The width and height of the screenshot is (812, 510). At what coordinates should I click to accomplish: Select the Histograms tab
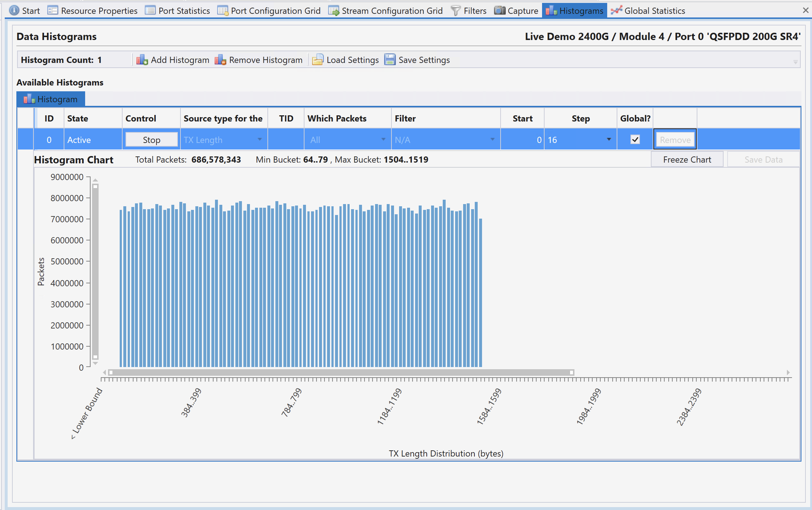click(574, 11)
